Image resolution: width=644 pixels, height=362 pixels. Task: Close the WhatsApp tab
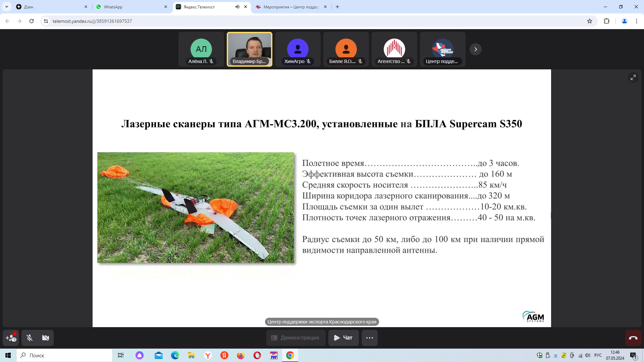tap(166, 7)
